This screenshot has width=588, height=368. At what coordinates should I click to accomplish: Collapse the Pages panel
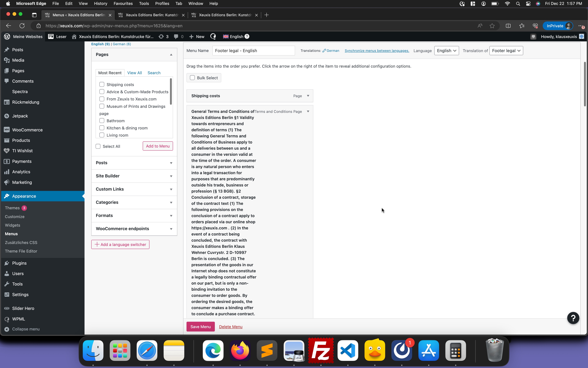click(x=171, y=55)
